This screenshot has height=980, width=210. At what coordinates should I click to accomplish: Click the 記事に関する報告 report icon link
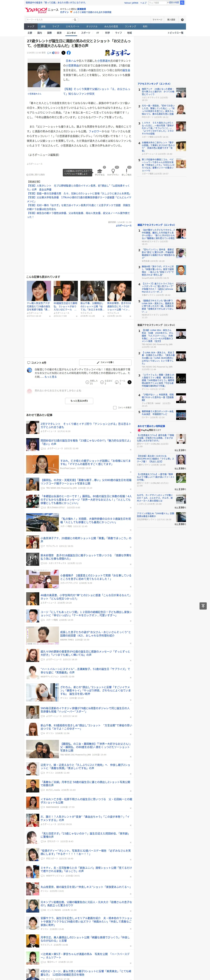(35, 175)
